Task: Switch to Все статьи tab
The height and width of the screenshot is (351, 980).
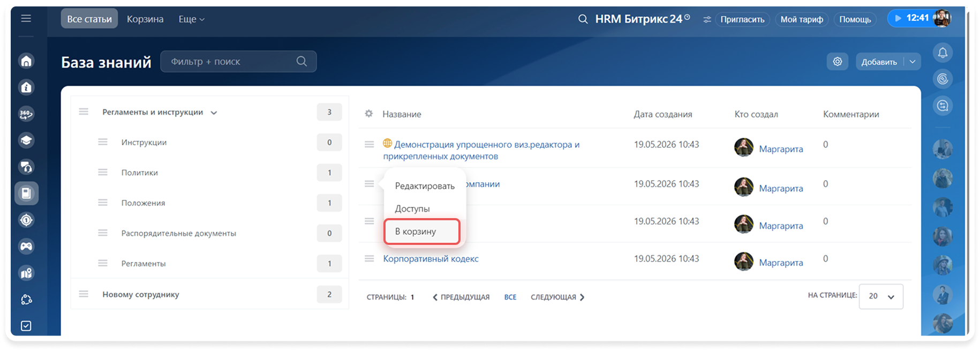Action: click(89, 19)
